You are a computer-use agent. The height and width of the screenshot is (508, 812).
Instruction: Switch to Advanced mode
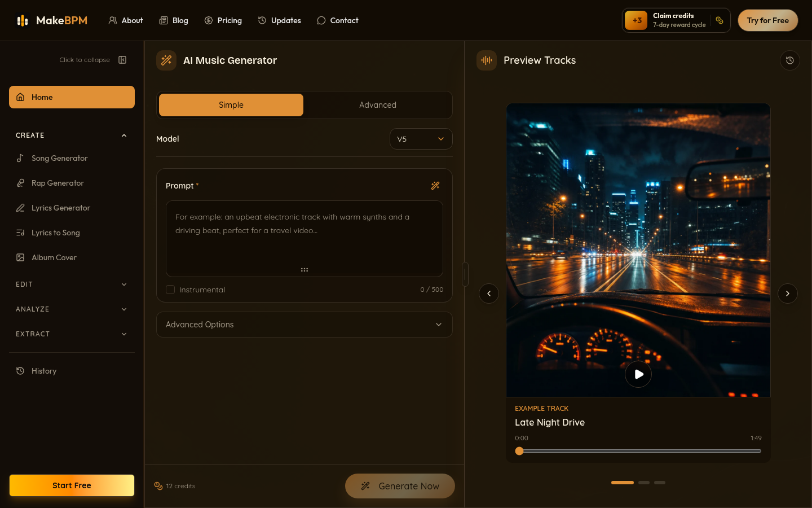(x=378, y=105)
